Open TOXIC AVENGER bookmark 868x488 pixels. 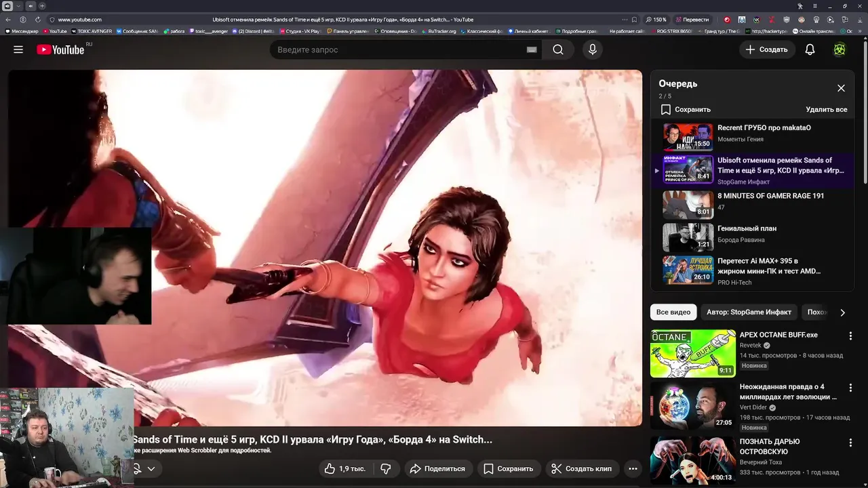click(x=90, y=31)
